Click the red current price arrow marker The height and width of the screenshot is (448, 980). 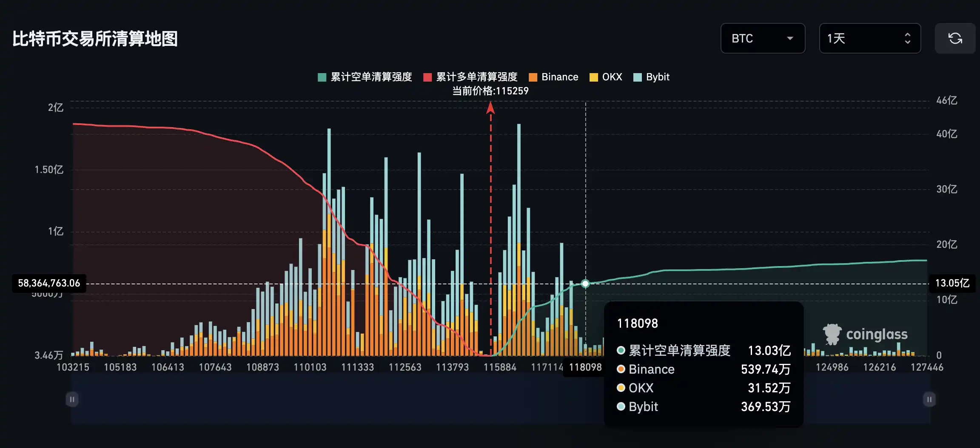490,108
